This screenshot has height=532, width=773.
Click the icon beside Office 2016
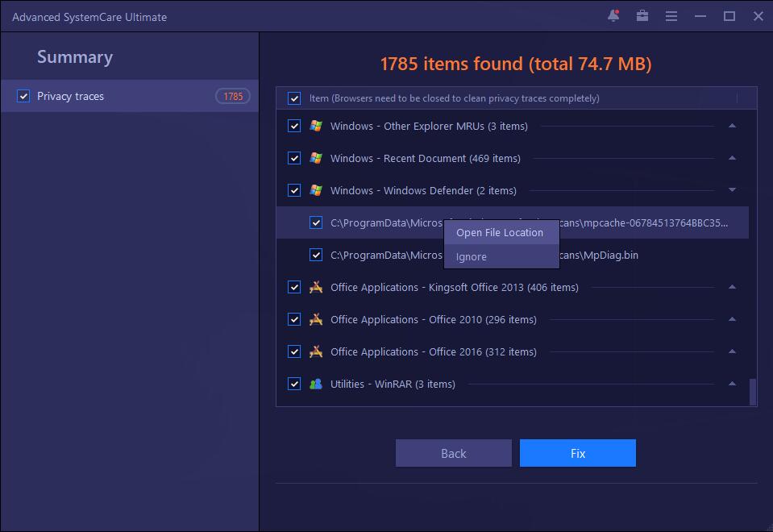click(316, 351)
